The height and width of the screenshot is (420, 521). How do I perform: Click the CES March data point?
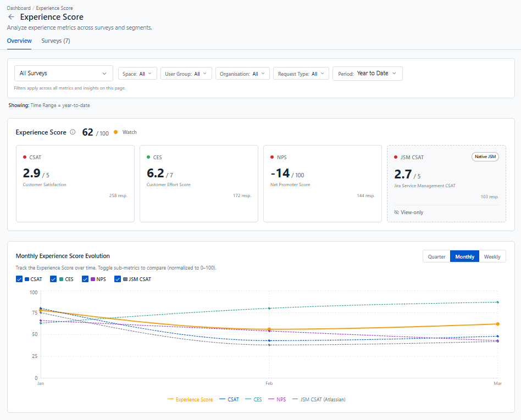tap(498, 302)
